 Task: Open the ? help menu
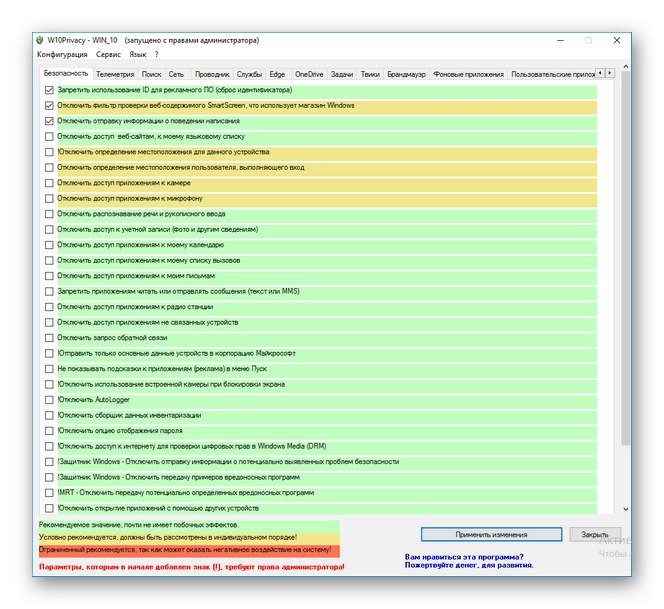tap(156, 54)
